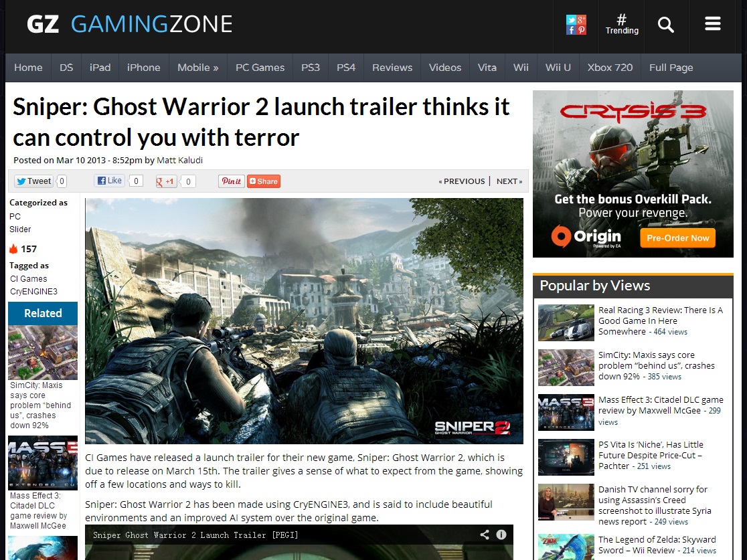Screen dimensions: 747x560
Task: Open the Xbox 720 section
Action: 610,68
